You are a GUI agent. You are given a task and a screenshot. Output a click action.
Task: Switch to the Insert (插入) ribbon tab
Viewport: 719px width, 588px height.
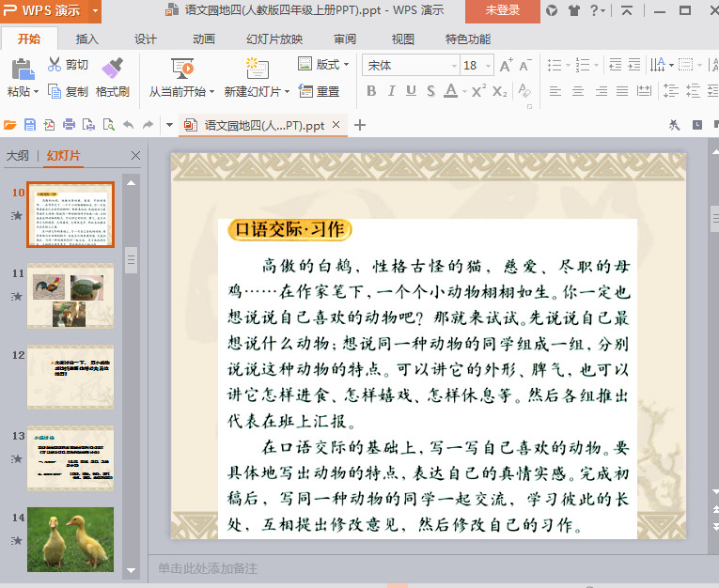87,39
